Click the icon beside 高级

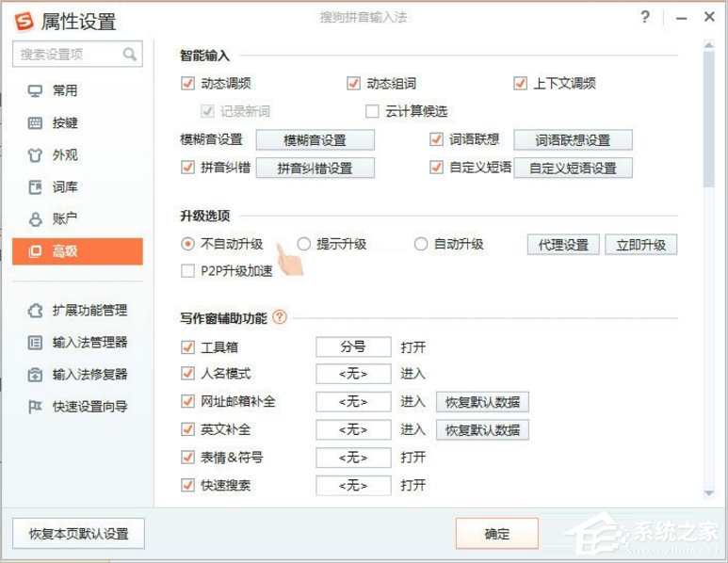(x=35, y=251)
